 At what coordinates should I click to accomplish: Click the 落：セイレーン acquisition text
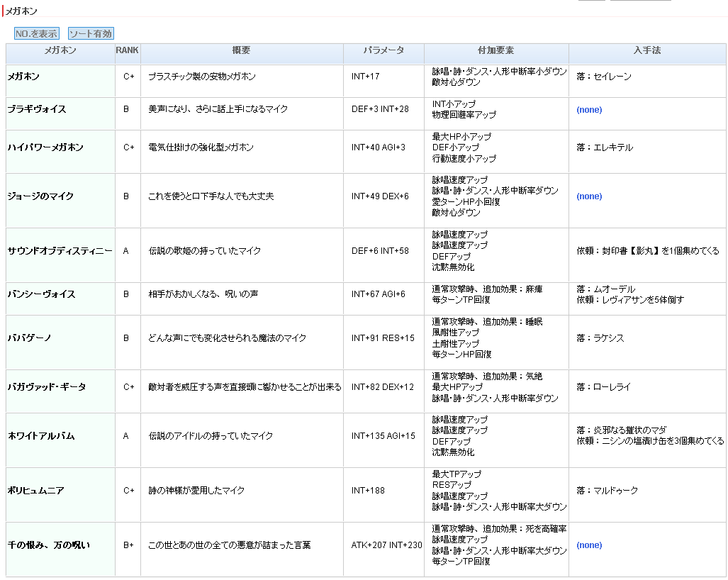pyautogui.click(x=604, y=77)
